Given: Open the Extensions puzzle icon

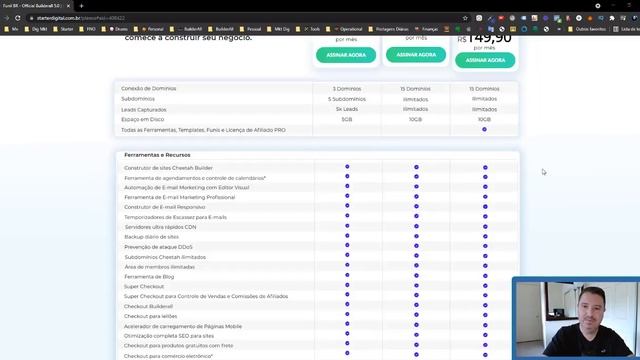Looking at the screenshot, I should click(x=612, y=18).
